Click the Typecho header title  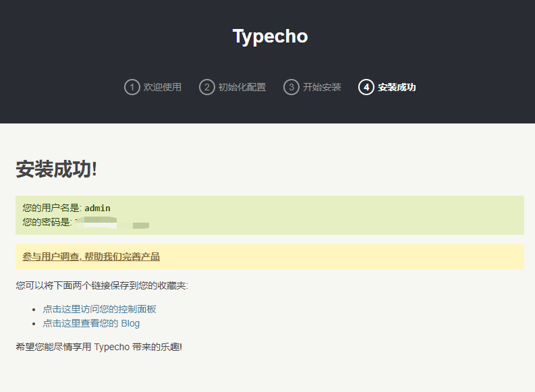(x=270, y=36)
